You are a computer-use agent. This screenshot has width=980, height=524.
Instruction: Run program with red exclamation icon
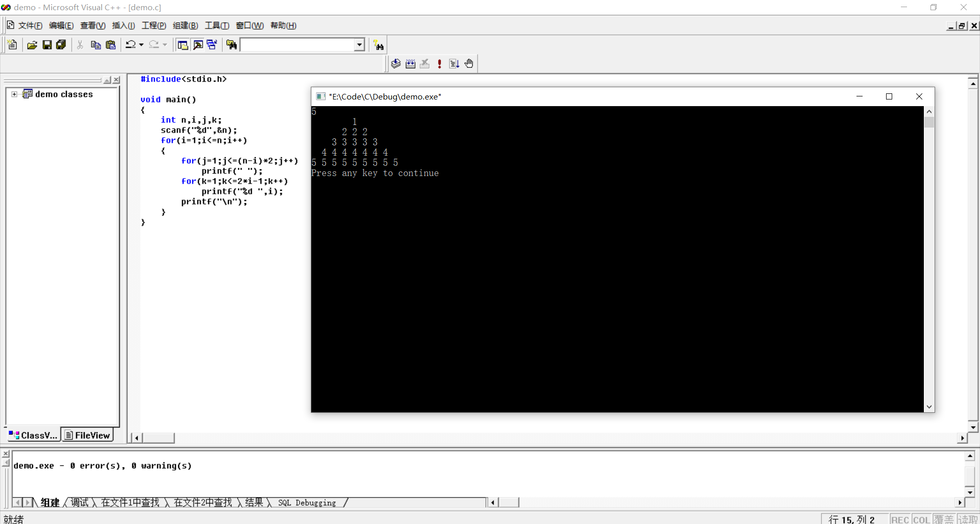coord(439,64)
